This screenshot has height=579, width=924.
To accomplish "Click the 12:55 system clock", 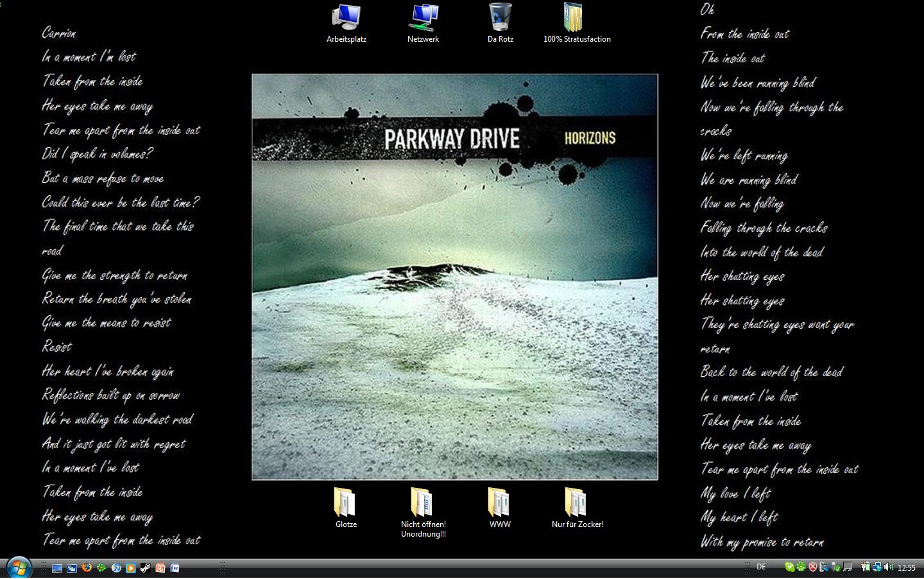I will (x=907, y=567).
